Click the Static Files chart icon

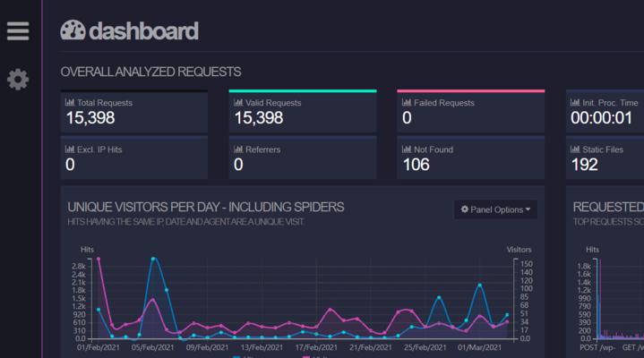tap(575, 149)
